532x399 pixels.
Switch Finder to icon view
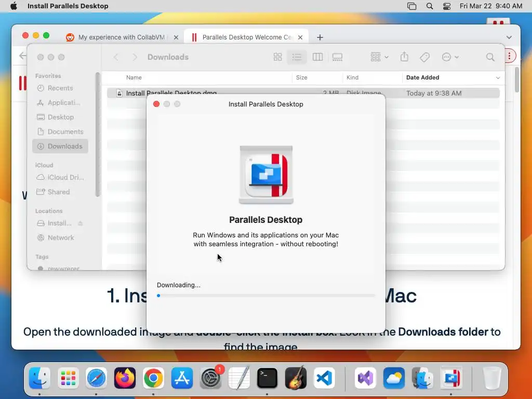277,57
